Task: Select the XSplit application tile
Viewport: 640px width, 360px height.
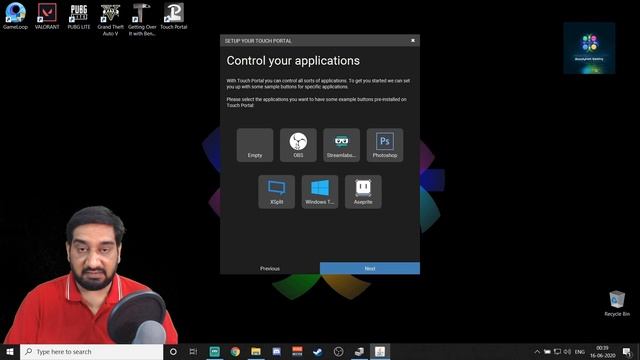Action: tap(276, 192)
